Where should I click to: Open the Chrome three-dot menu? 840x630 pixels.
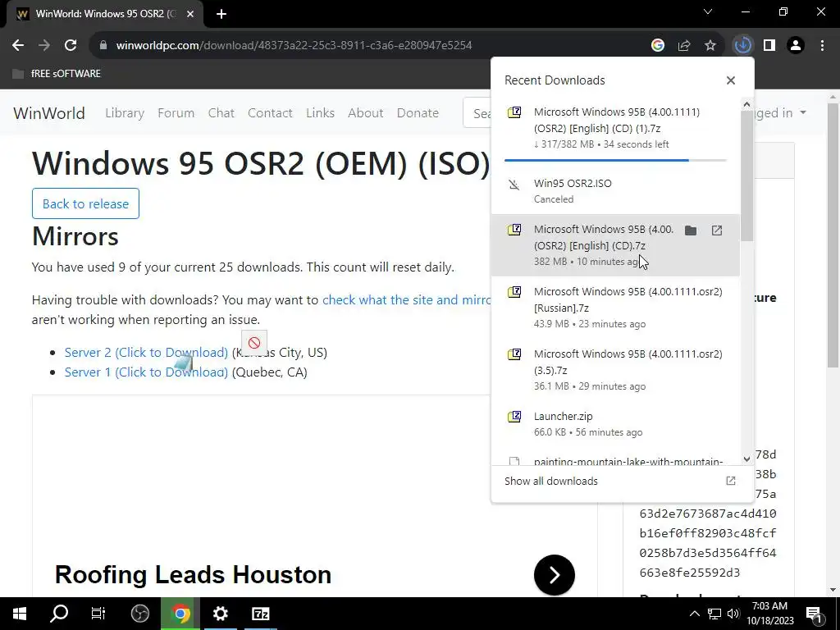(x=822, y=46)
